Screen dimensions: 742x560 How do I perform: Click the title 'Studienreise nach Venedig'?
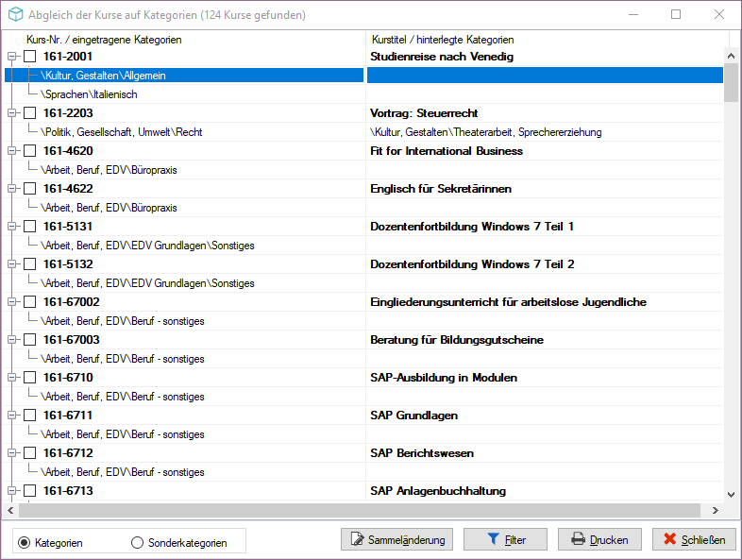442,57
